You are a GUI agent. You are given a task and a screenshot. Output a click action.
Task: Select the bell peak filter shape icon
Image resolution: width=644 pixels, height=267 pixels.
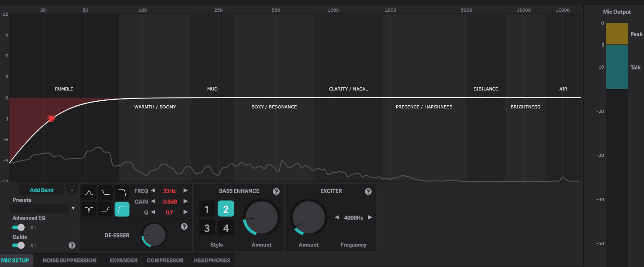click(88, 192)
